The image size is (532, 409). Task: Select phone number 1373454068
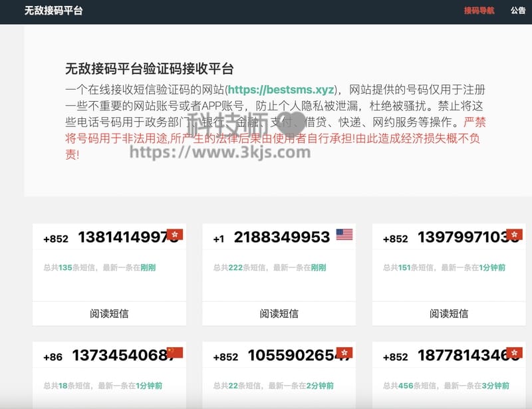(124, 355)
